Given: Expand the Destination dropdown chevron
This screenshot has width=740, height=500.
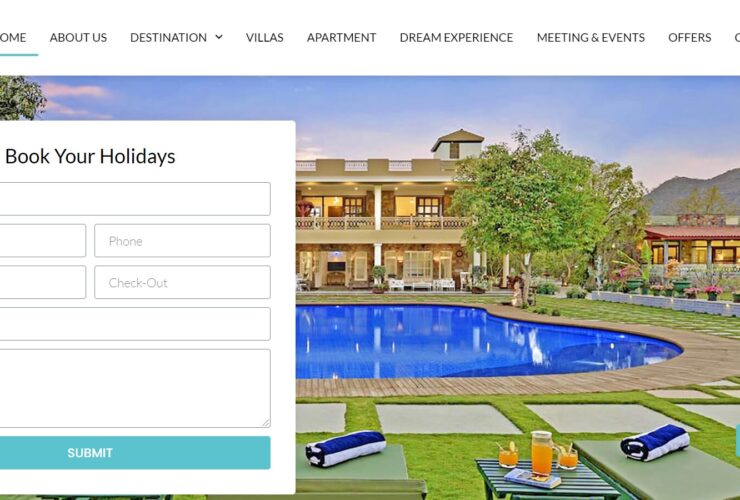Looking at the screenshot, I should point(219,37).
